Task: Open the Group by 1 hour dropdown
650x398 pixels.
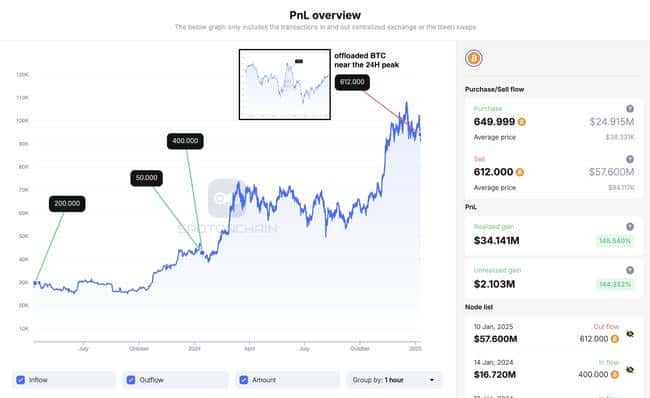Action: click(394, 380)
